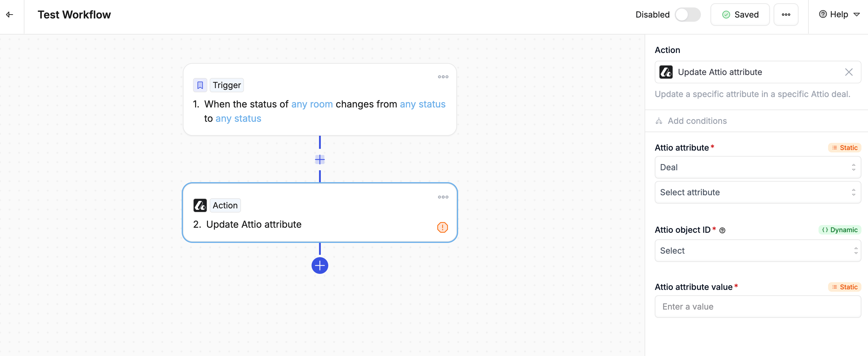Open the Trigger card three-dots menu
This screenshot has width=868, height=356.
443,77
